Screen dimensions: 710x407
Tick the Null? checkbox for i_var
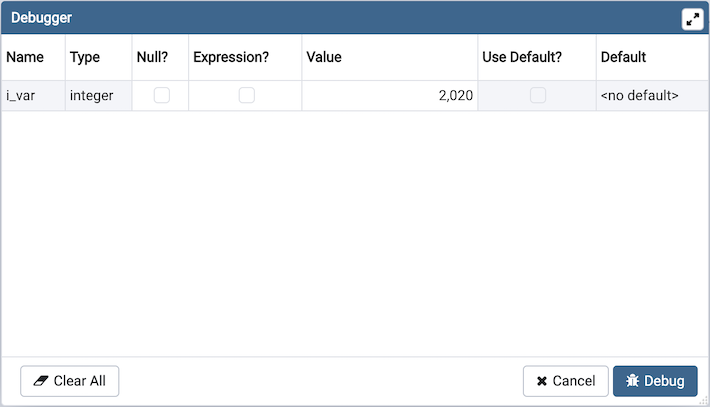click(x=161, y=96)
